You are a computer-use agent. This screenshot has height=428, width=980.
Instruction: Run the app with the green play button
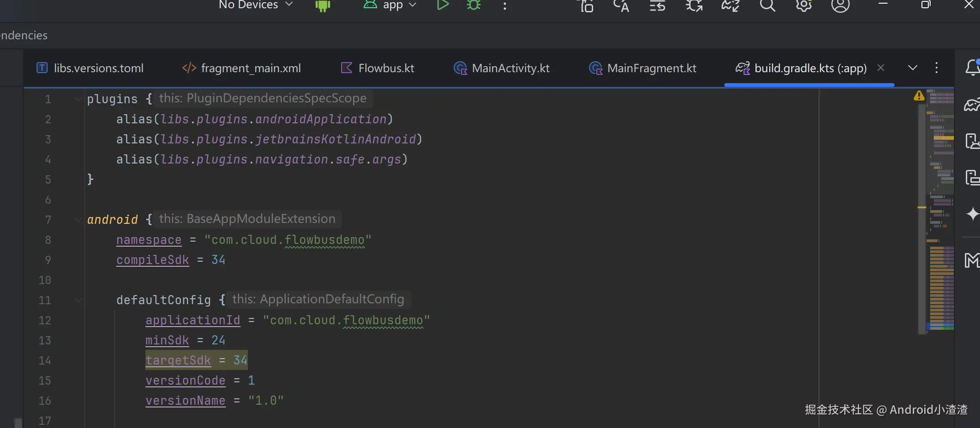pyautogui.click(x=442, y=5)
